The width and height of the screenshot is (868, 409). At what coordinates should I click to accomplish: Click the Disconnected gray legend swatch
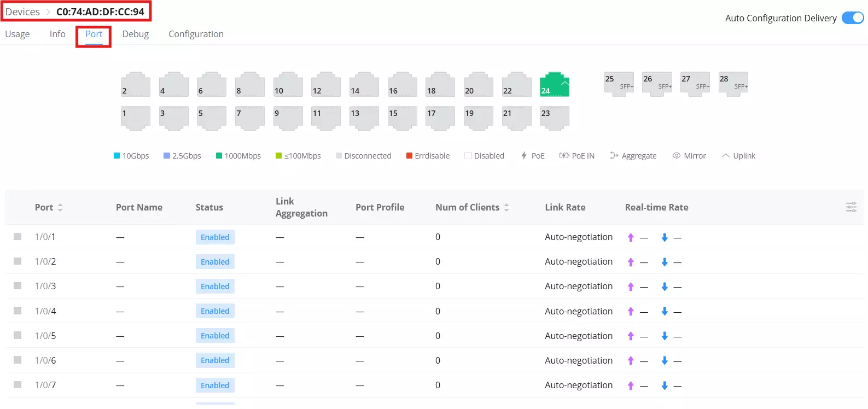coord(339,156)
